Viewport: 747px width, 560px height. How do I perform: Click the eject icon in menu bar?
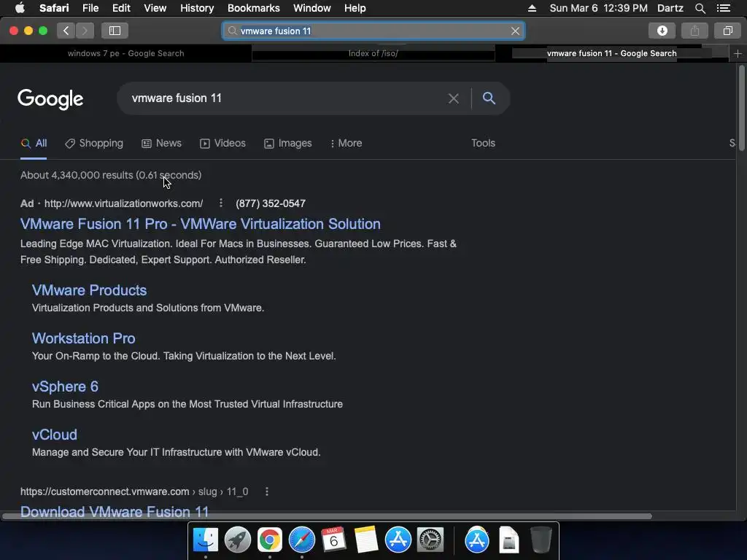pos(532,8)
